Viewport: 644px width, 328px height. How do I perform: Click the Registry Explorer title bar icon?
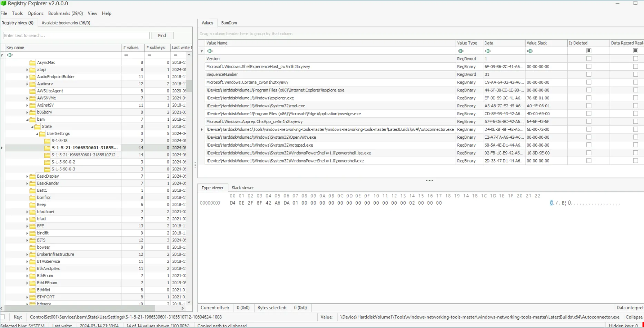pyautogui.click(x=3, y=4)
